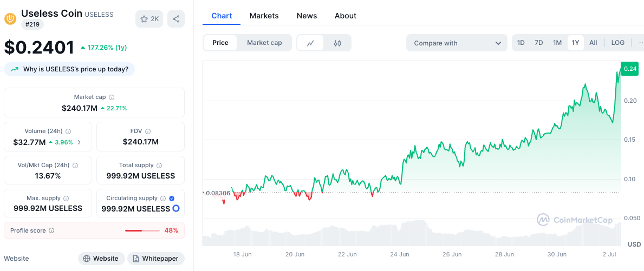
Task: Select the line chart view icon
Action: click(310, 43)
